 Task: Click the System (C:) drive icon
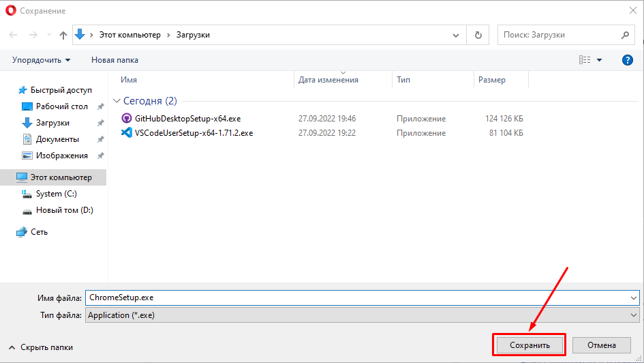27,194
